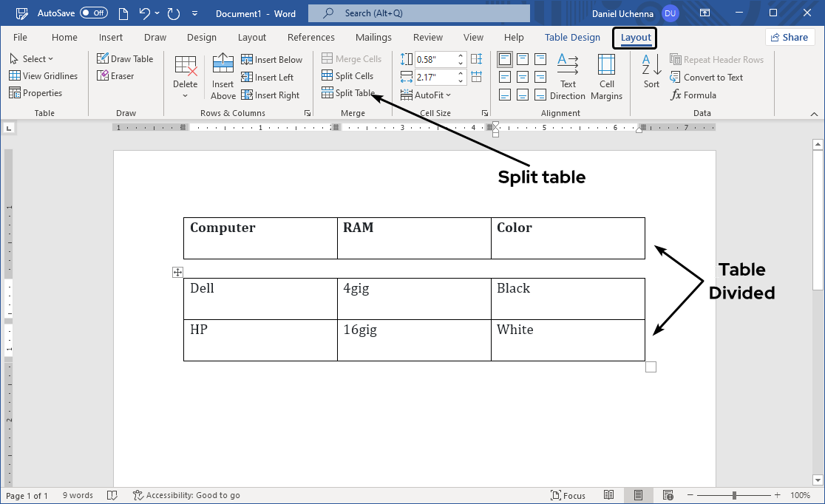Toggle AutoSave off switch

pos(94,13)
